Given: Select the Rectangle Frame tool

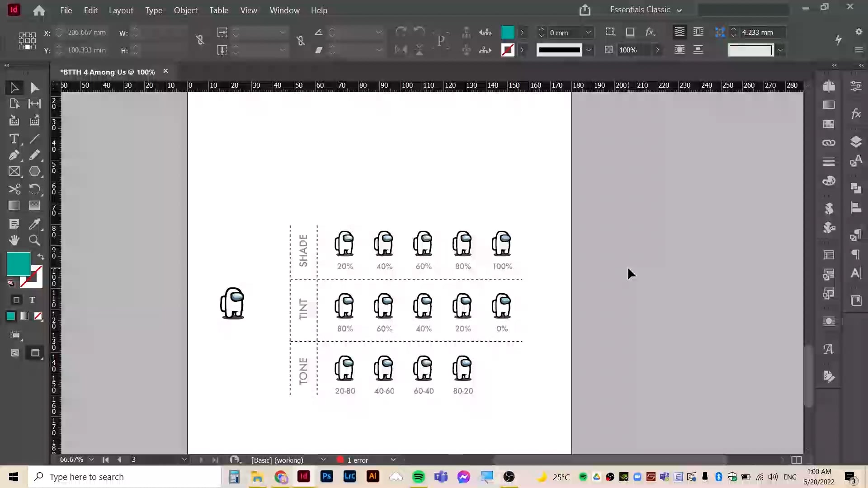Looking at the screenshot, I should coord(14,172).
